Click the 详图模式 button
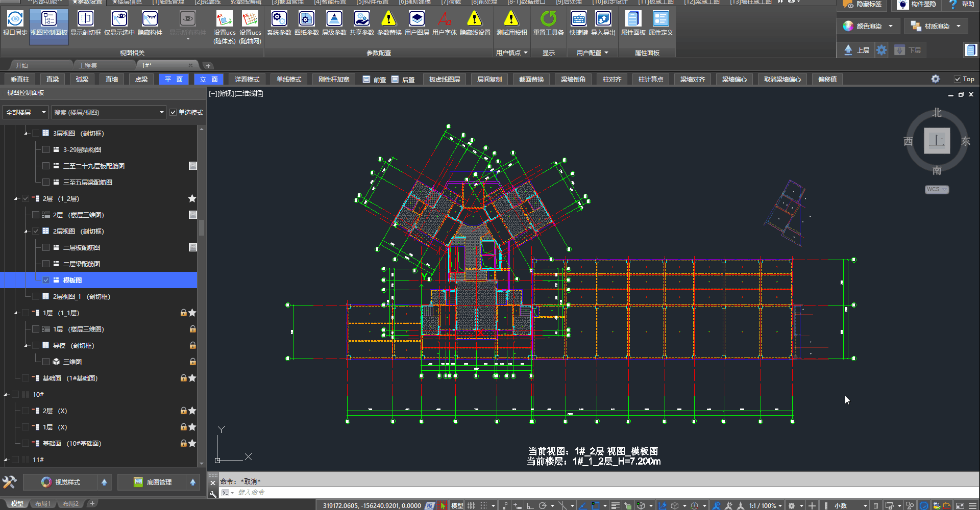The width and height of the screenshot is (980, 510). click(x=247, y=79)
